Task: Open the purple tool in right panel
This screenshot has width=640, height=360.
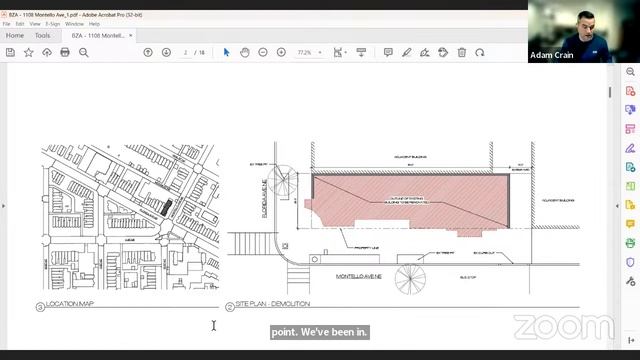Action: pyautogui.click(x=630, y=110)
